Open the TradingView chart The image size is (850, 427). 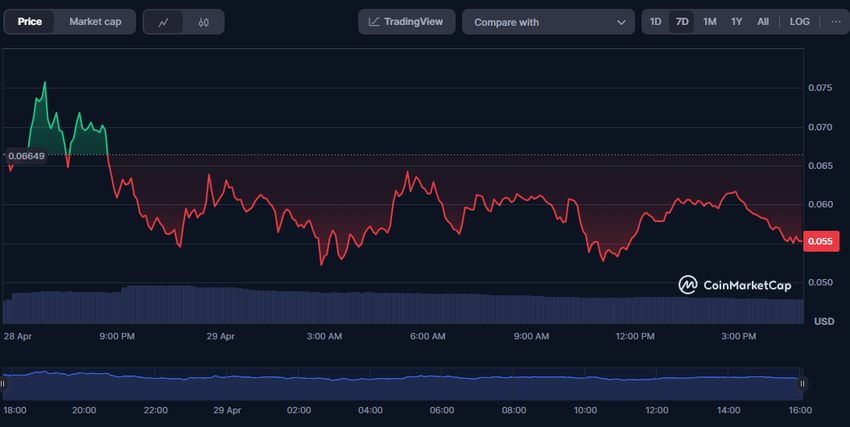pyautogui.click(x=407, y=22)
